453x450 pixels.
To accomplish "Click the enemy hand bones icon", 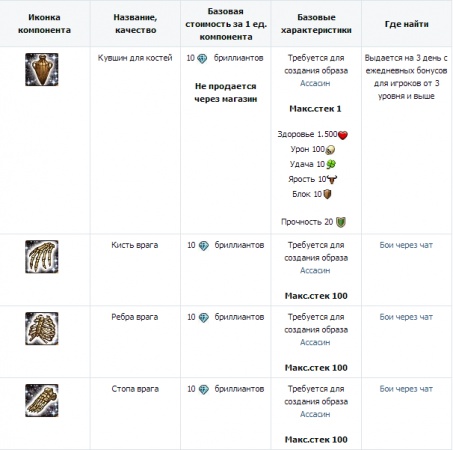I will (42, 257).
